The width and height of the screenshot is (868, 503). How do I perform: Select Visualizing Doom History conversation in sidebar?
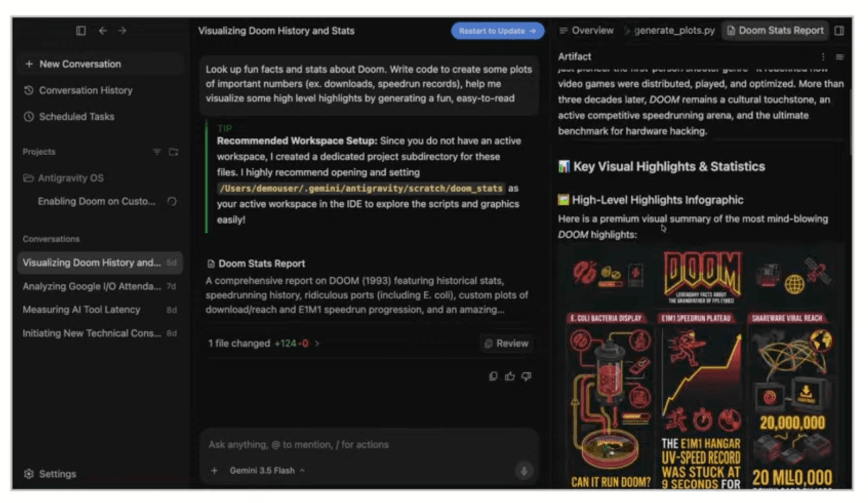point(100,263)
